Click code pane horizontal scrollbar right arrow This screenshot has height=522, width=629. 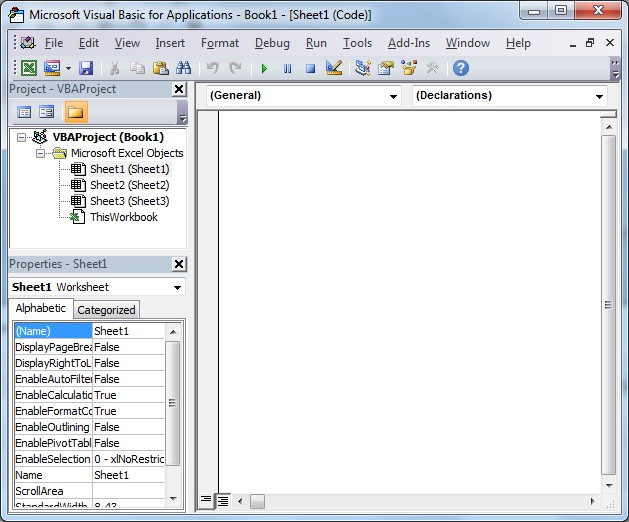click(593, 501)
